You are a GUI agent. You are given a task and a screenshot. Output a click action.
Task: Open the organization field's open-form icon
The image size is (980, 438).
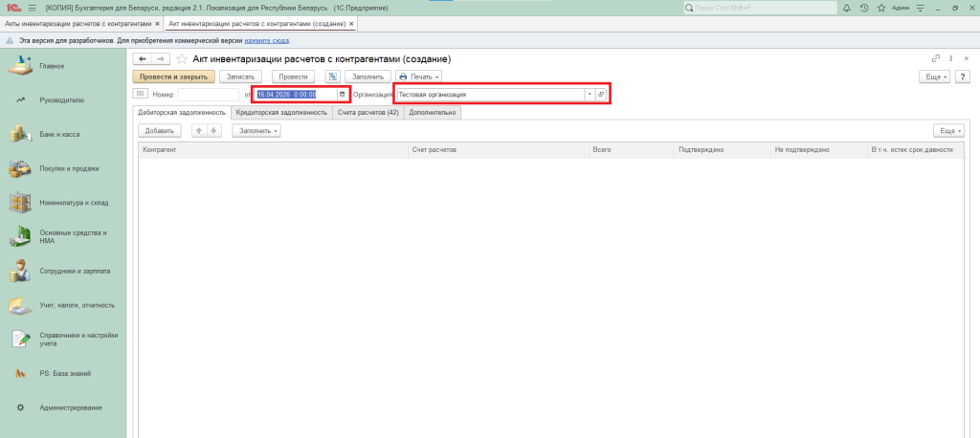601,95
